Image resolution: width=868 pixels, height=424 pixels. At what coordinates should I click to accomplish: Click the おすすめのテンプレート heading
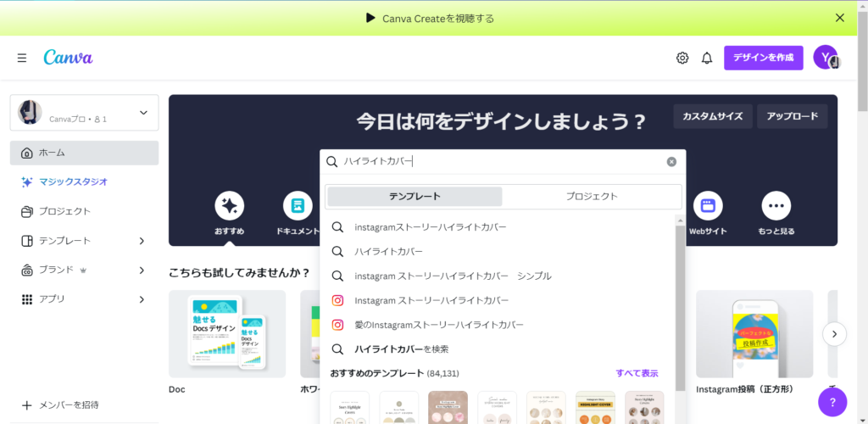pyautogui.click(x=377, y=373)
